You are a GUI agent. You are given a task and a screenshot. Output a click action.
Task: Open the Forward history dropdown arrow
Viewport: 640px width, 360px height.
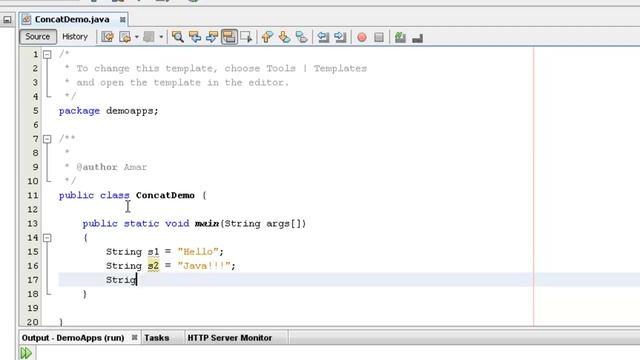click(161, 37)
